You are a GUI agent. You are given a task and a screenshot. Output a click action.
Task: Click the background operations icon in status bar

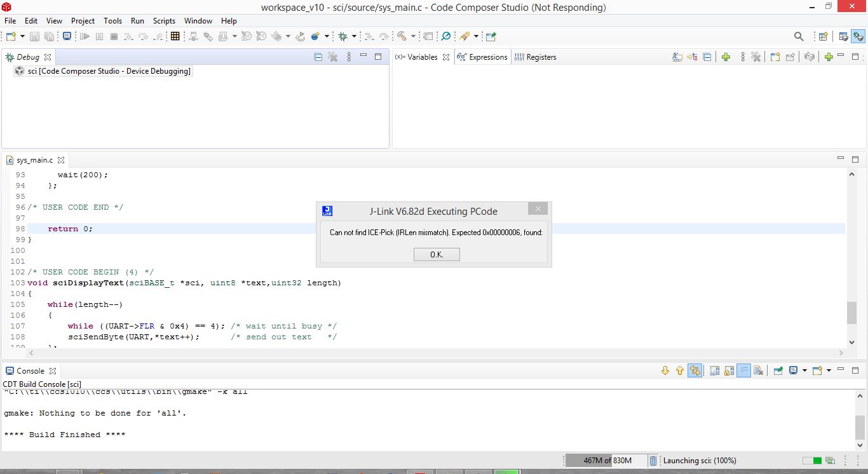pos(830,461)
